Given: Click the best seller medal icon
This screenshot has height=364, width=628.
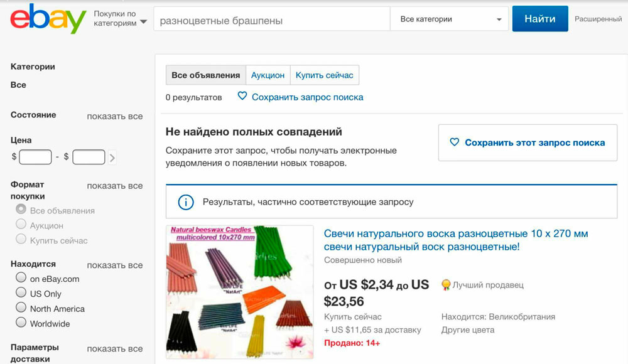Looking at the screenshot, I should 446,285.
